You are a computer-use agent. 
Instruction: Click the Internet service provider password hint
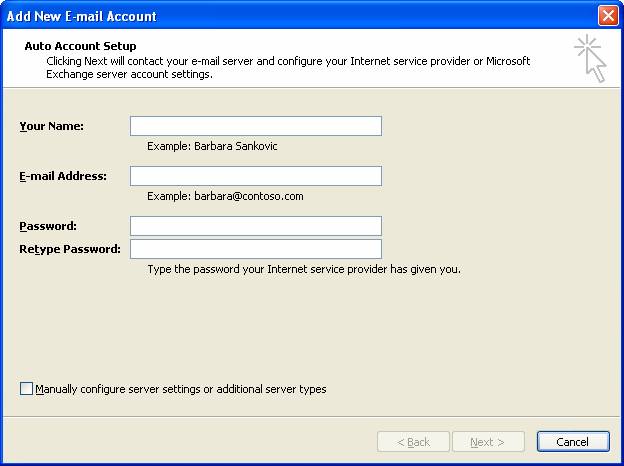pyautogui.click(x=303, y=269)
